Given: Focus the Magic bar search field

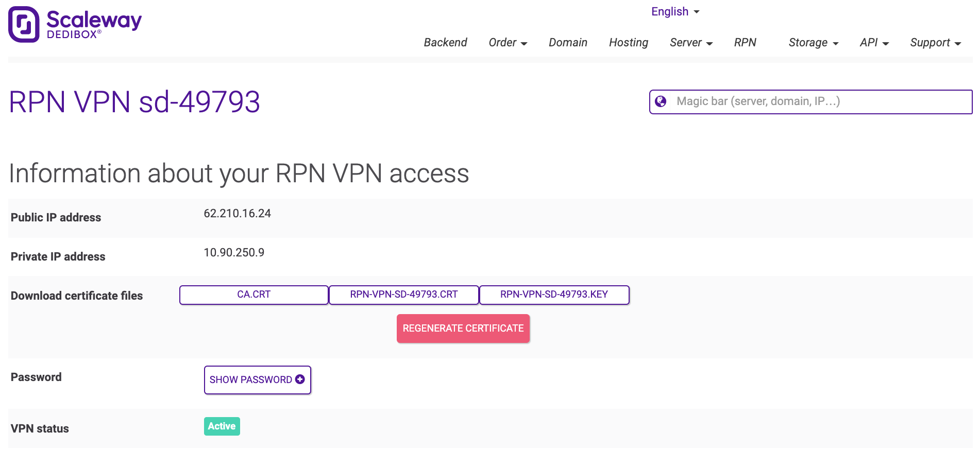Looking at the screenshot, I should coord(819,101).
